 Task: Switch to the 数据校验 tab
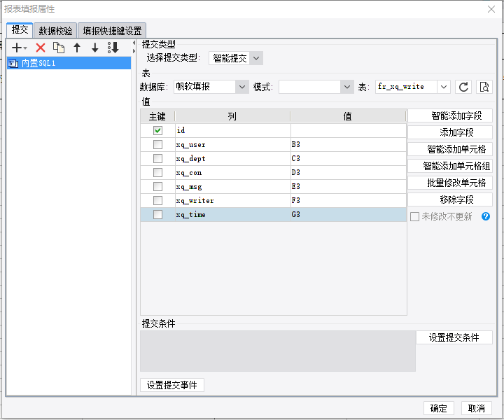click(x=55, y=31)
